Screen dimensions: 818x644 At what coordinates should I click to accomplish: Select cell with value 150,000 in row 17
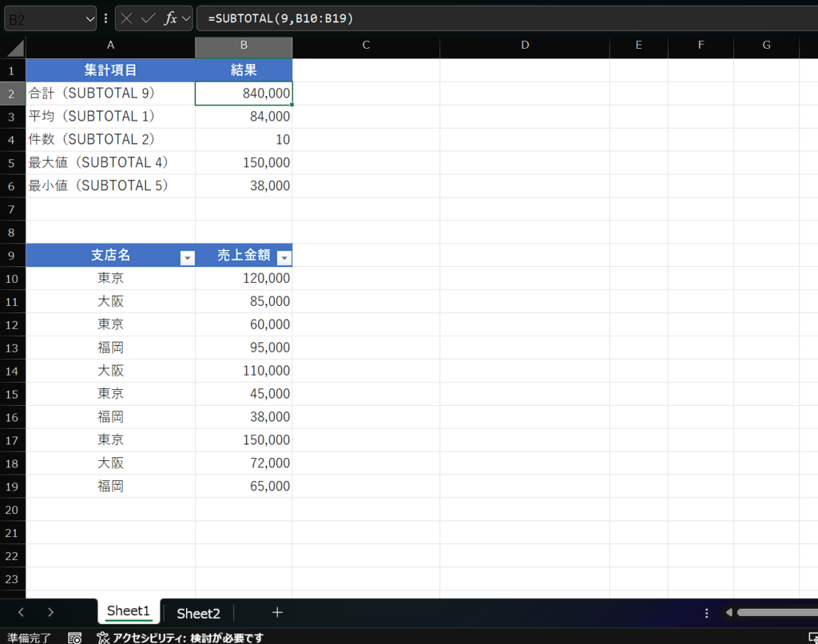(244, 440)
